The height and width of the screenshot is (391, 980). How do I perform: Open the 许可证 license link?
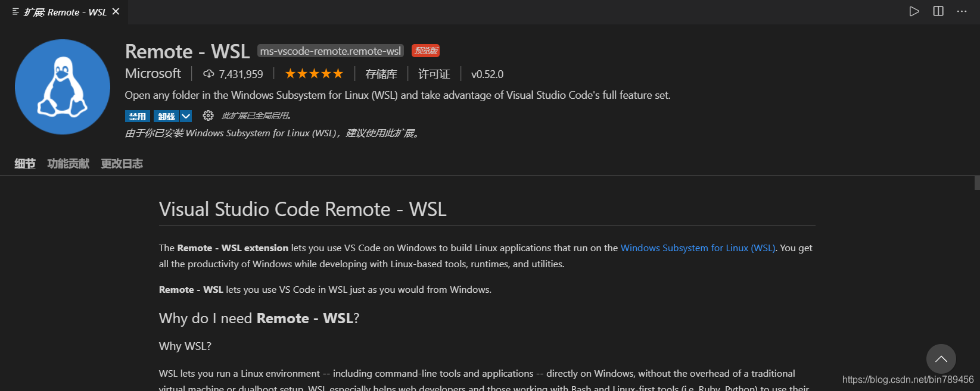434,74
